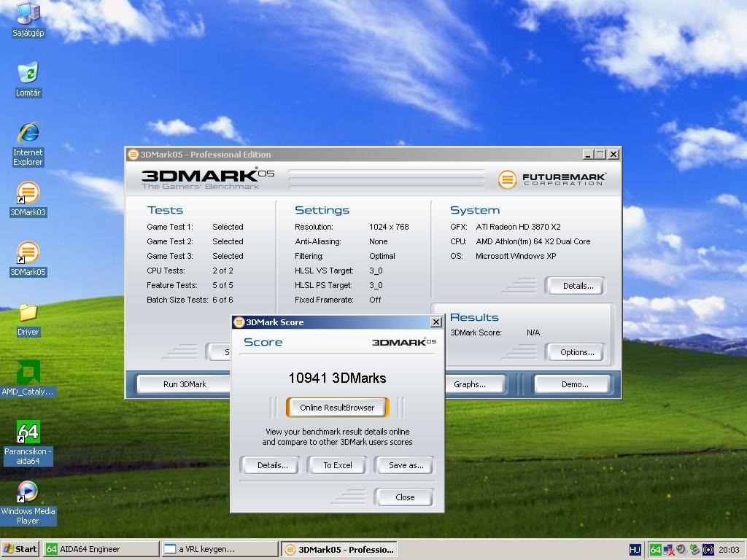Image resolution: width=747 pixels, height=560 pixels.
Task: Click the Filtering 'Optimal' value
Action: 382,256
